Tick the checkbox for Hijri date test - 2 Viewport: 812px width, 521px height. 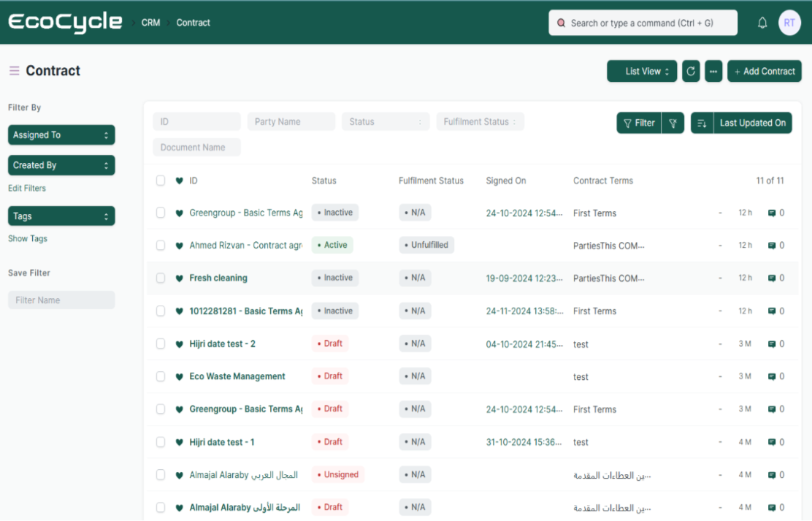click(161, 343)
